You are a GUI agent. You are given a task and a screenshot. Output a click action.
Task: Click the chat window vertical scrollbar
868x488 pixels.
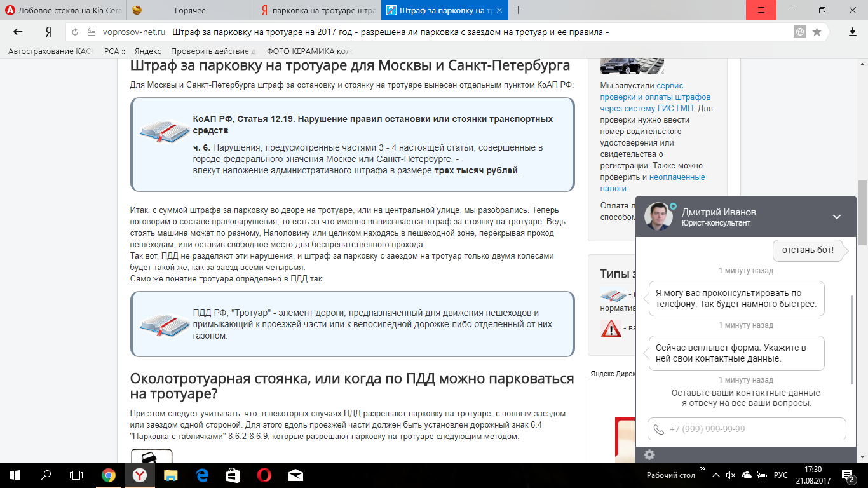[852, 340]
